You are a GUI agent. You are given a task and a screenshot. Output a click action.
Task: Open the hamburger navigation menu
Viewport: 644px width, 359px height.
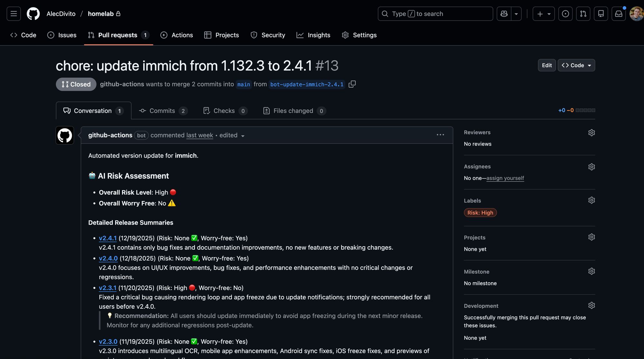14,14
